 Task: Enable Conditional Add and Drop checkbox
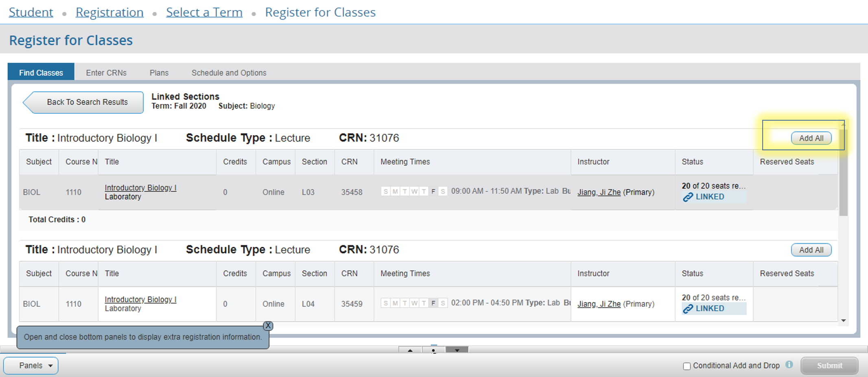tap(687, 366)
